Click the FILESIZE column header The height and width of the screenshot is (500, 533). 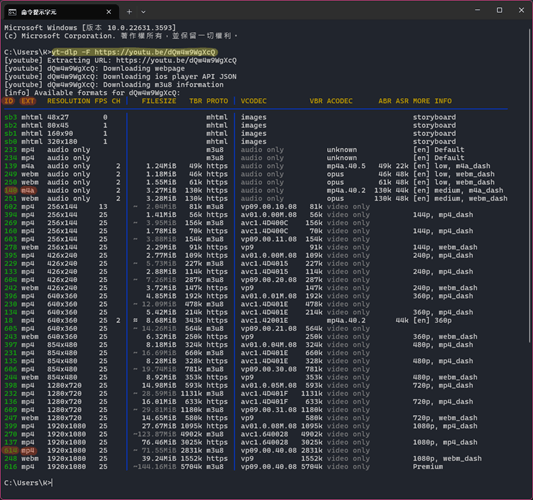tap(159, 101)
